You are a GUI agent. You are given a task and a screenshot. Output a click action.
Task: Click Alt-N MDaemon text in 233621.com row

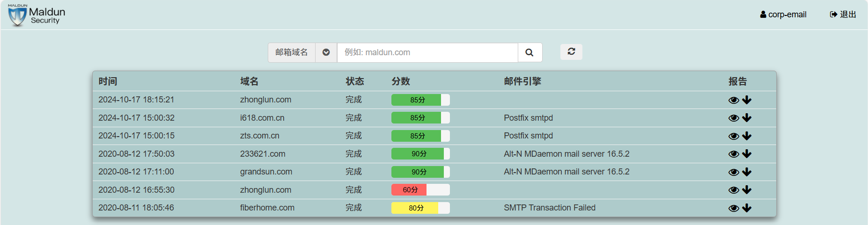(566, 154)
